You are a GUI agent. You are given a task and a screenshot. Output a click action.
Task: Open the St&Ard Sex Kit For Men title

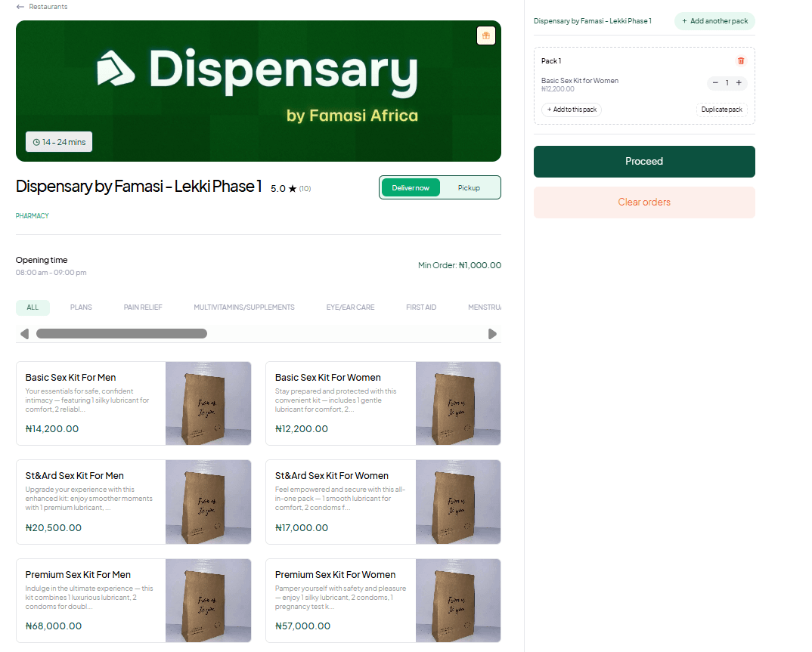[75, 476]
